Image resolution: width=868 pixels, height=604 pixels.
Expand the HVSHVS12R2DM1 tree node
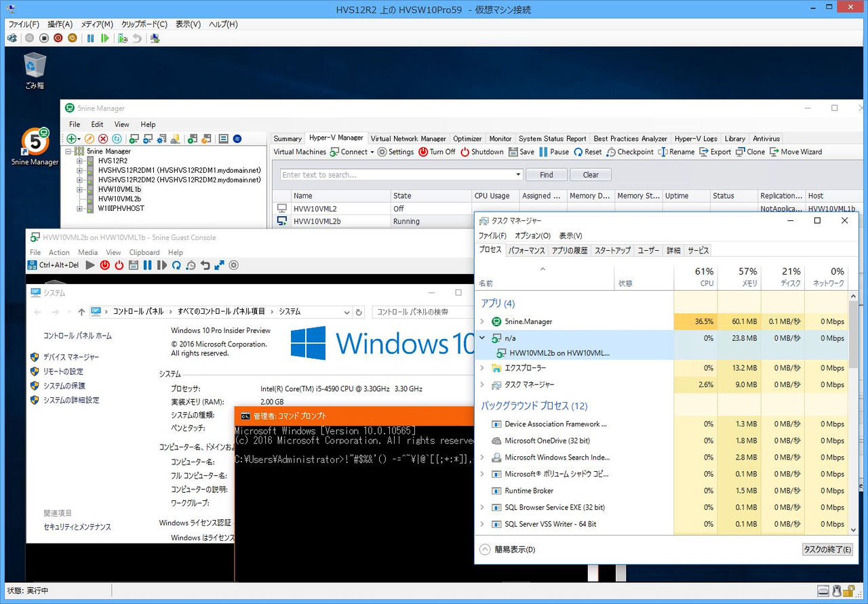pyautogui.click(x=80, y=170)
